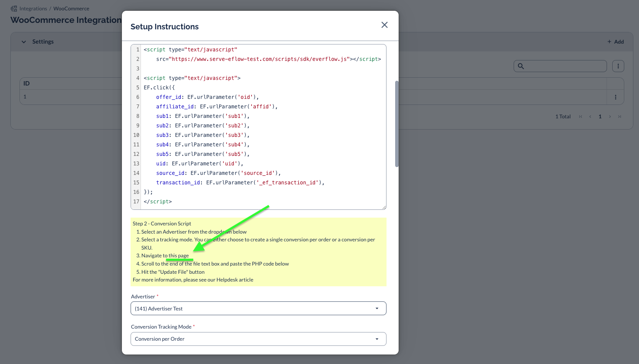Click the transaction_id line in the script

point(240,183)
